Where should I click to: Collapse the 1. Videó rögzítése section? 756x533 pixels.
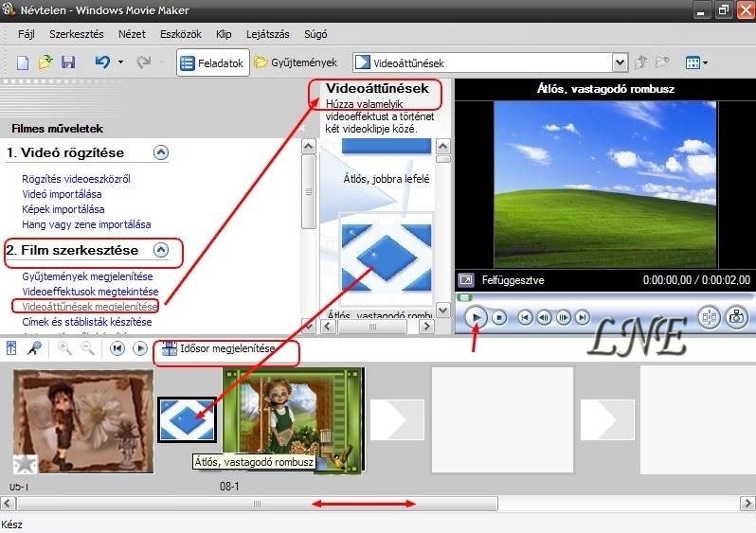tap(161, 152)
